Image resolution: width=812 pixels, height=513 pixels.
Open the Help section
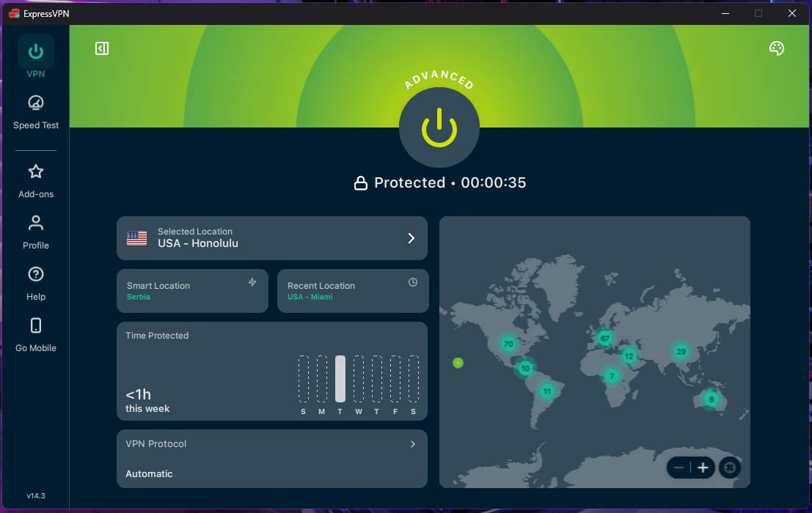(x=36, y=284)
